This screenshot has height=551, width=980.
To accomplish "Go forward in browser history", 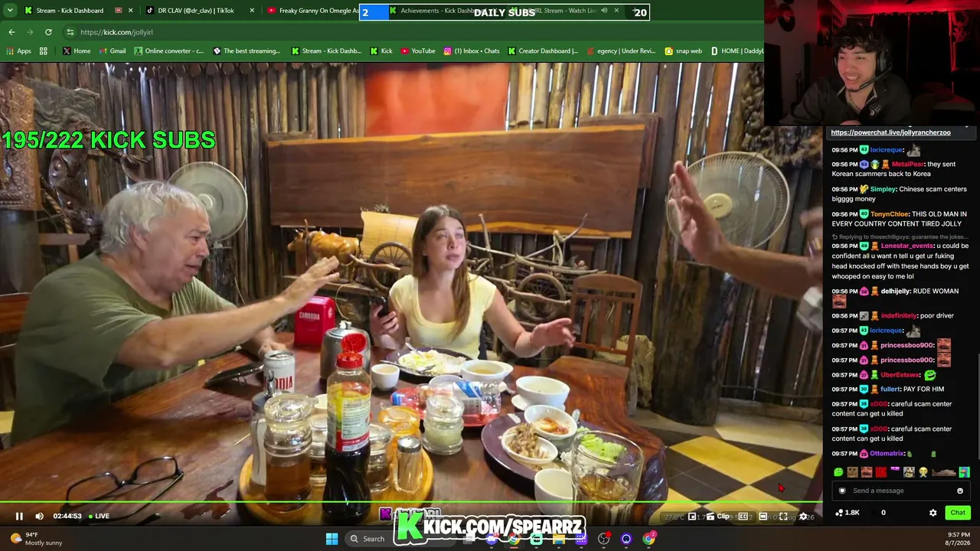I will [x=30, y=32].
